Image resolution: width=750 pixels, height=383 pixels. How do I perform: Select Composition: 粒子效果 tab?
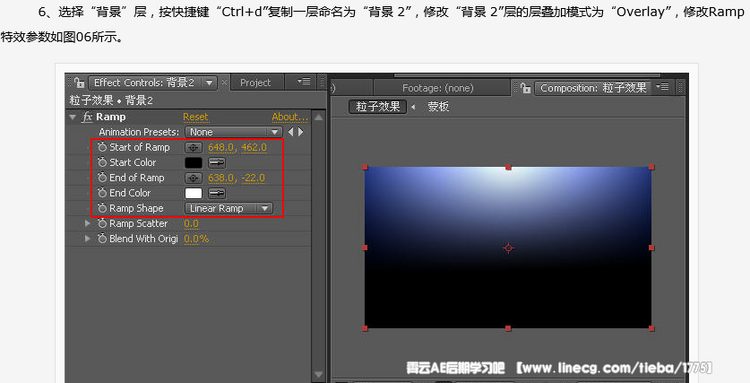(x=593, y=88)
